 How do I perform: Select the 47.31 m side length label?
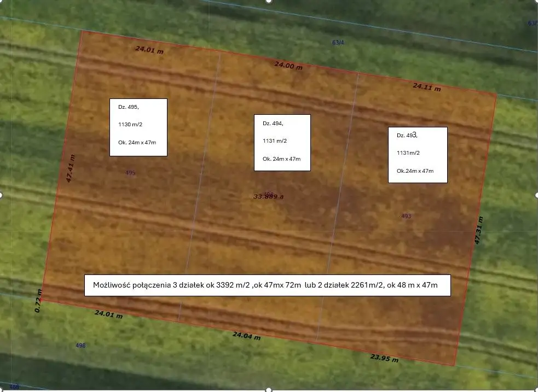coord(478,230)
